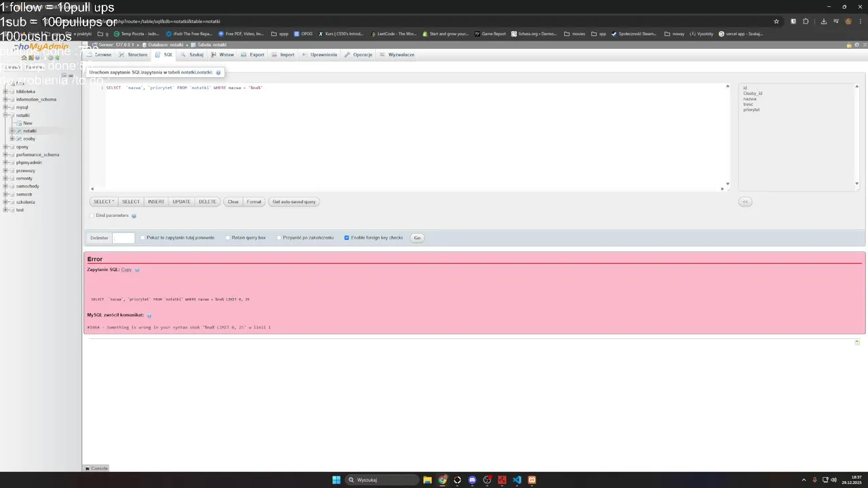This screenshot has width=868, height=488.
Task: Open the Uprawnienia tab
Action: click(319, 54)
